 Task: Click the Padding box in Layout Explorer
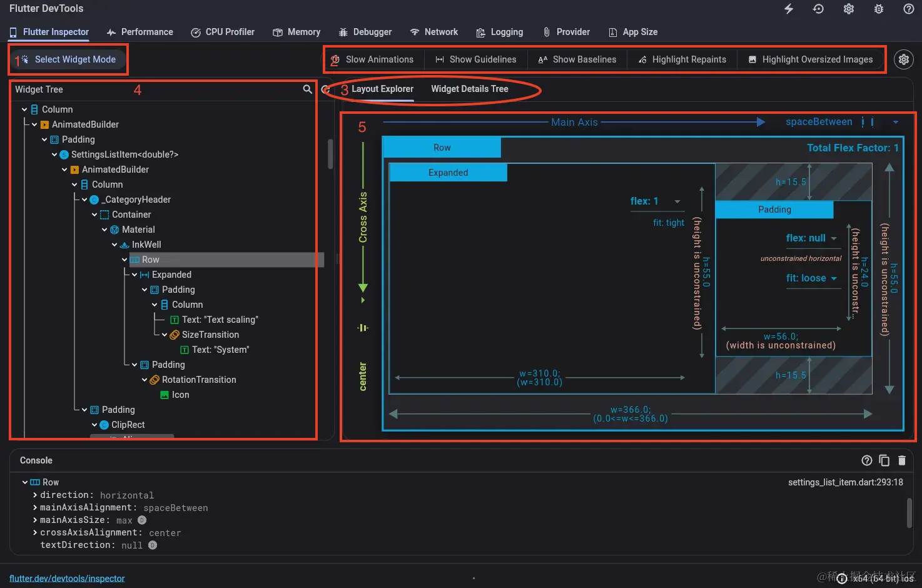(x=774, y=210)
